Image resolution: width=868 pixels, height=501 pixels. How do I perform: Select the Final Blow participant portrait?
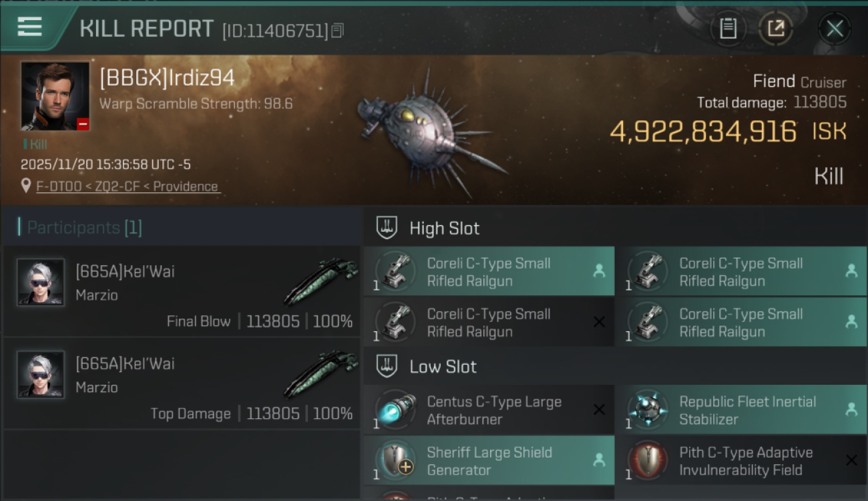(41, 283)
